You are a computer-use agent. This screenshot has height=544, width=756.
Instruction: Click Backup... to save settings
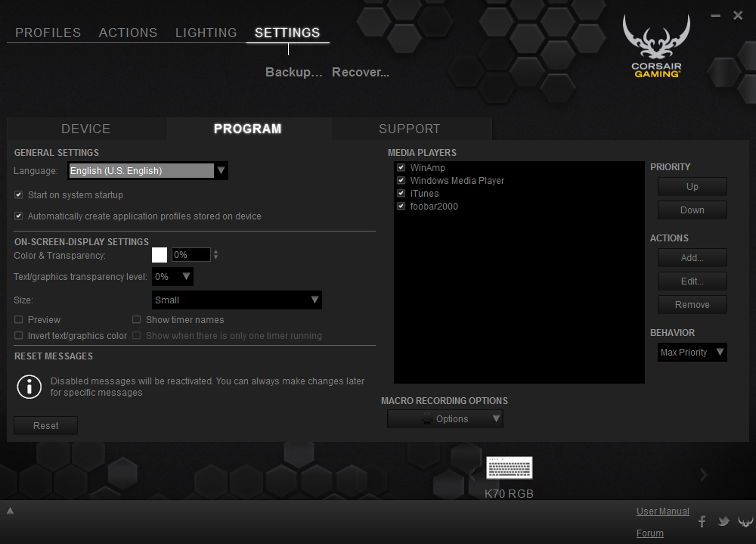[x=293, y=72]
